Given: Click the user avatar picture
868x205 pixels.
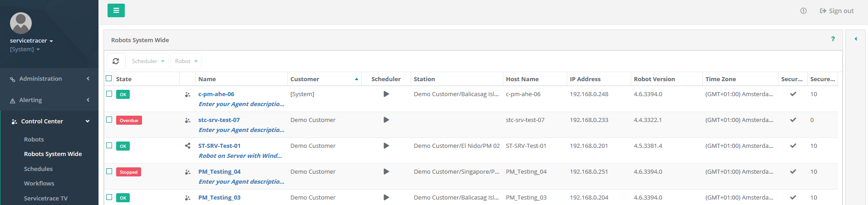Looking at the screenshot, I should [x=21, y=23].
